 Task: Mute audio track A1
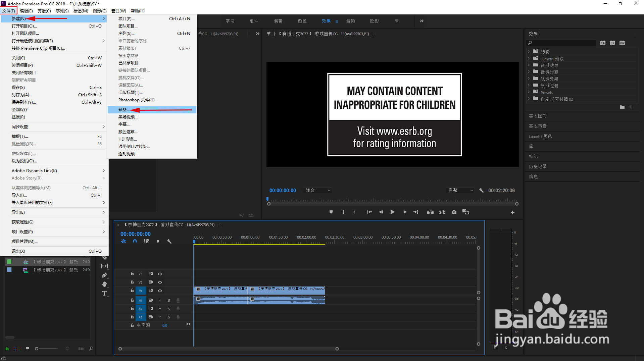pos(160,300)
